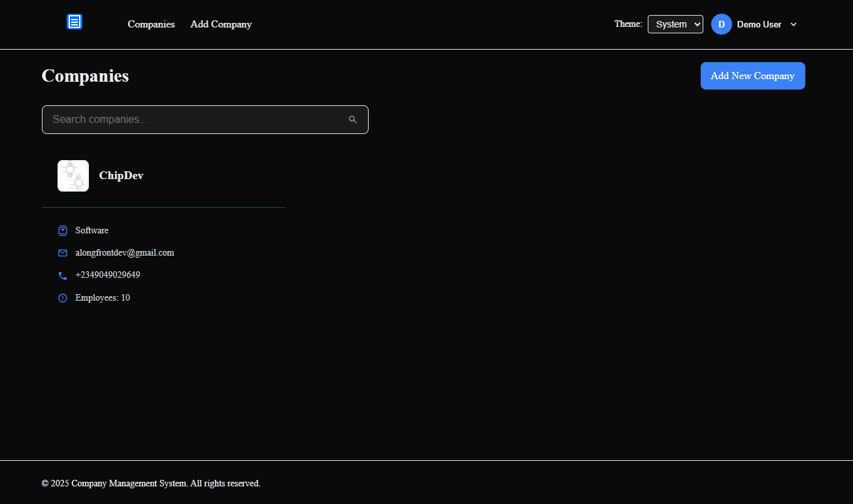This screenshot has width=853, height=504.
Task: Click the phone icon beside +2349049029649
Action: tap(63, 276)
